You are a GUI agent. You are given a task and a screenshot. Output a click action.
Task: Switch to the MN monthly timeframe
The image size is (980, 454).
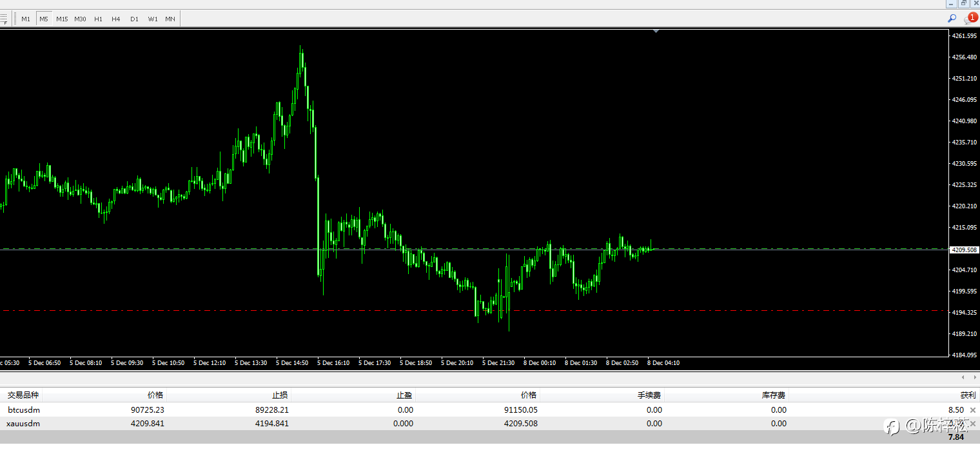170,19
